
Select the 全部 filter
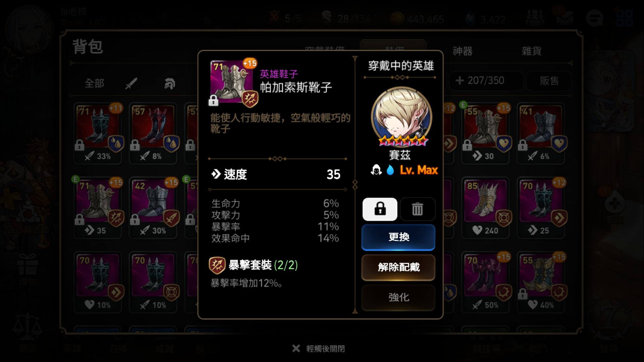(94, 83)
